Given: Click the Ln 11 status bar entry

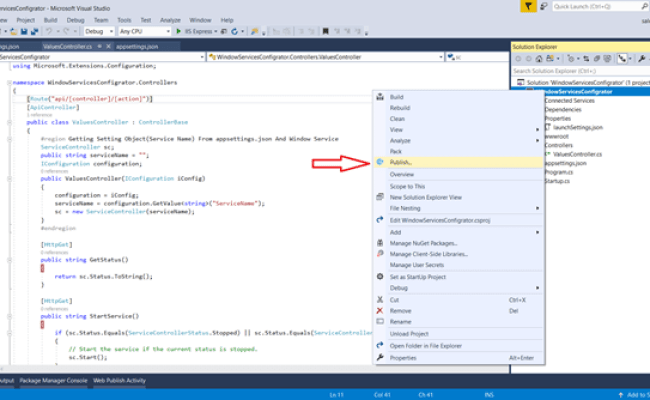Looking at the screenshot, I should click(x=337, y=395).
